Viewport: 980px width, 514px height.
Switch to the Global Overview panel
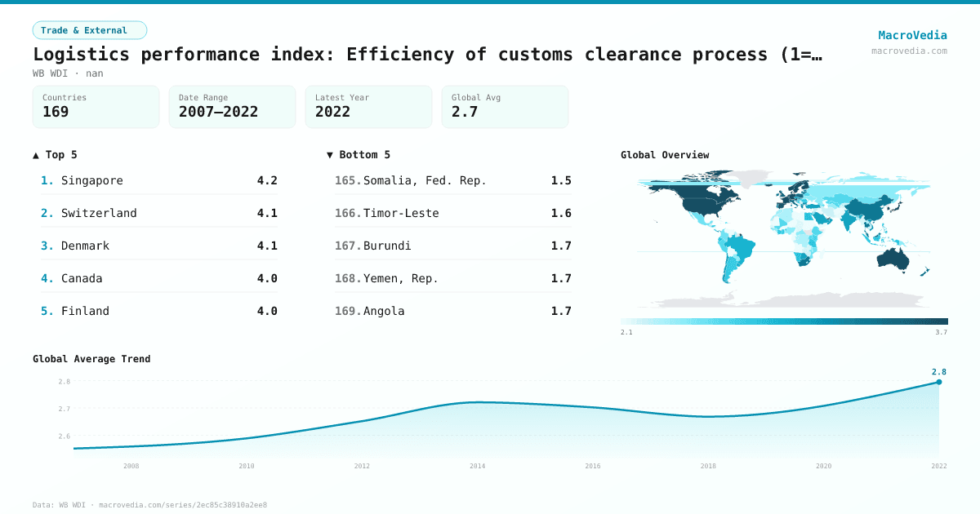tap(665, 154)
